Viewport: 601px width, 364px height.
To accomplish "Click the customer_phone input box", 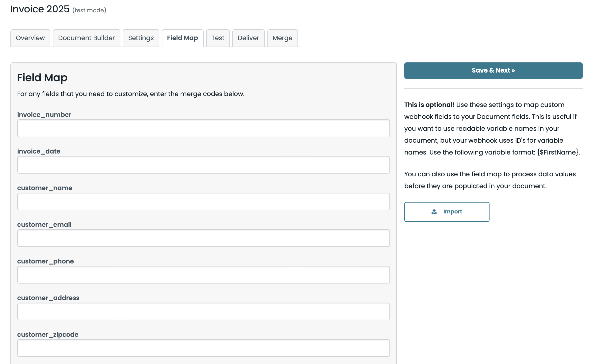I will pyautogui.click(x=203, y=275).
